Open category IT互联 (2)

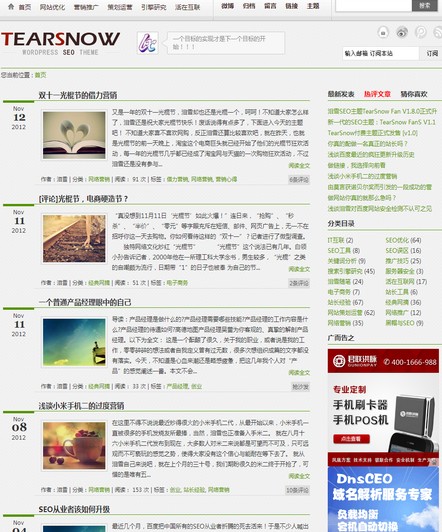[340, 240]
